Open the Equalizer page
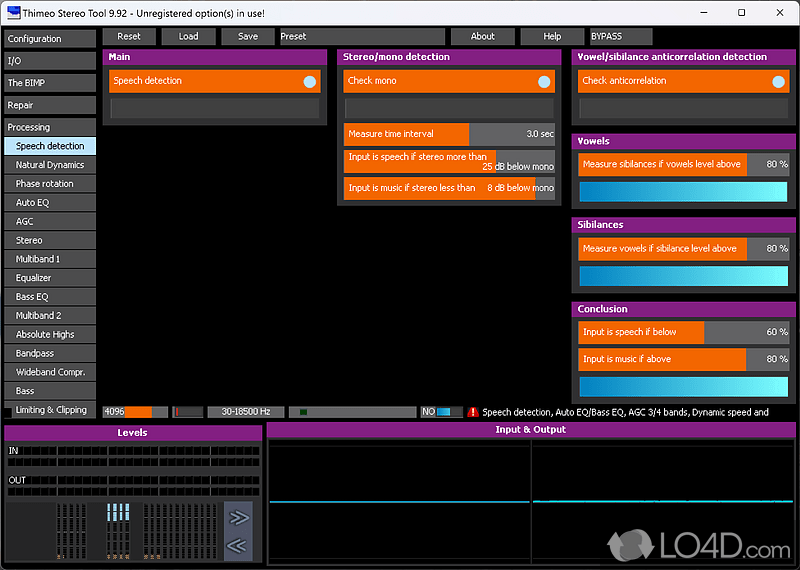 (x=50, y=278)
